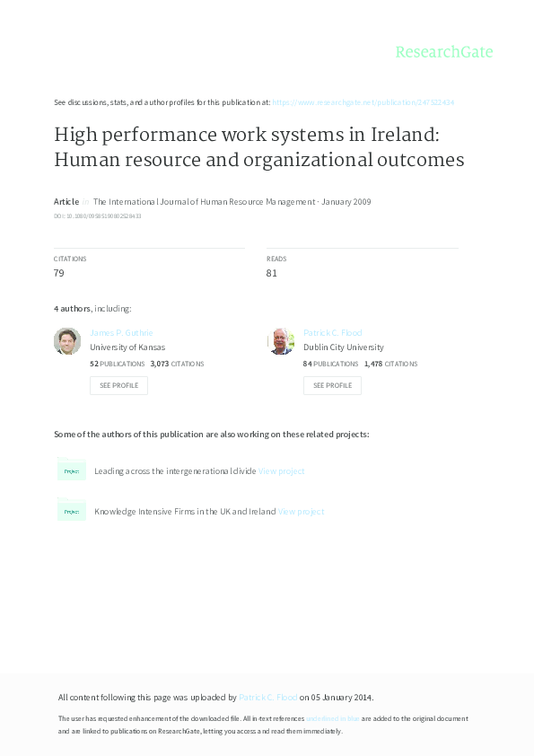Open SEE PROFILE for Patrick C. Flood
Image resolution: width=534 pixels, height=756 pixels.
pos(332,385)
